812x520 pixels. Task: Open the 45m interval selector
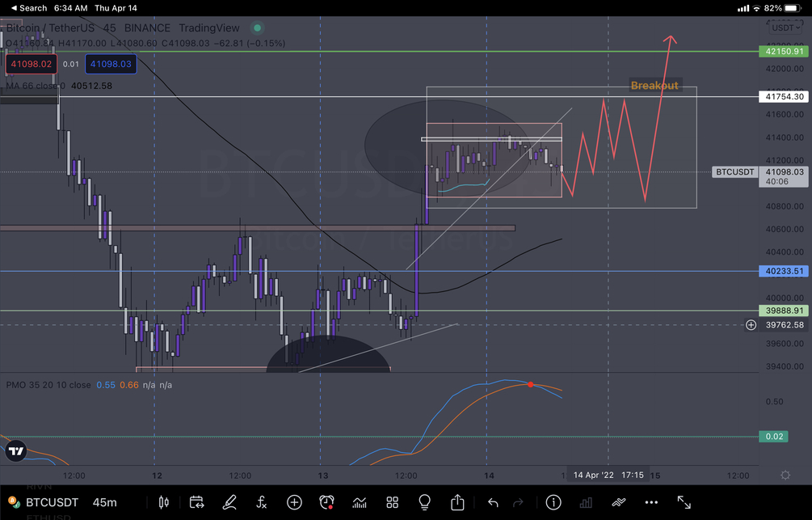(104, 502)
